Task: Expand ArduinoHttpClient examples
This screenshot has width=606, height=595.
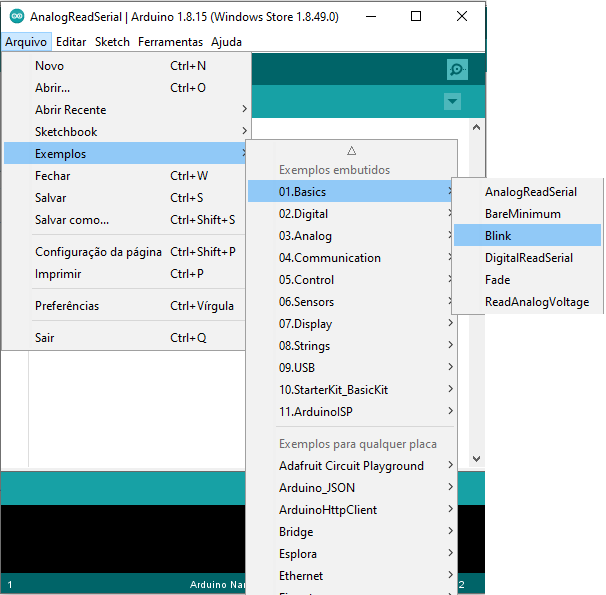Action: [x=351, y=510]
